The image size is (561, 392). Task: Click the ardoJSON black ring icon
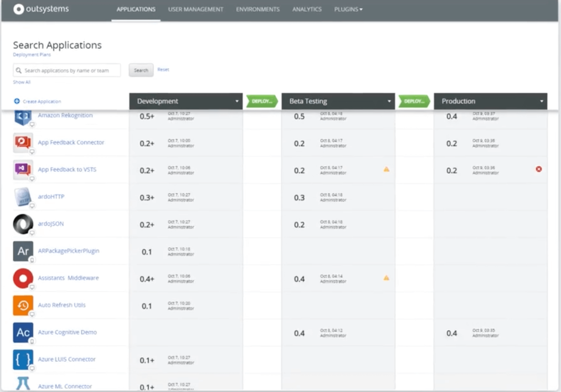pos(22,224)
